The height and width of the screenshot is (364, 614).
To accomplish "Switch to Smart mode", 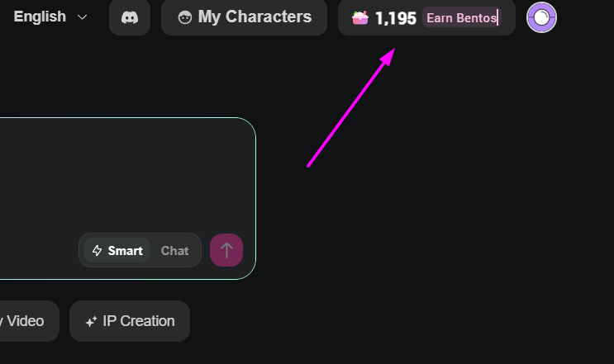I will click(117, 250).
